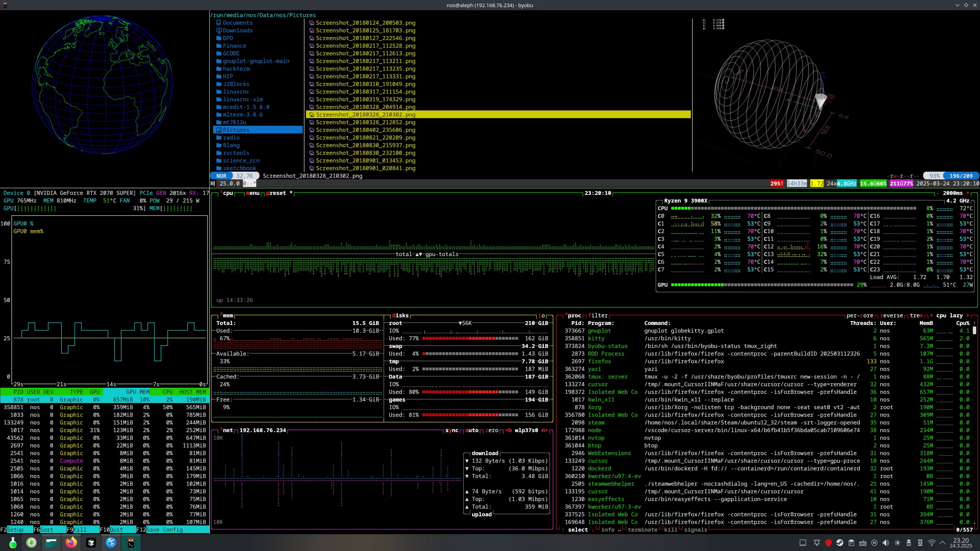Click the btop GPU usage bar

762,285
